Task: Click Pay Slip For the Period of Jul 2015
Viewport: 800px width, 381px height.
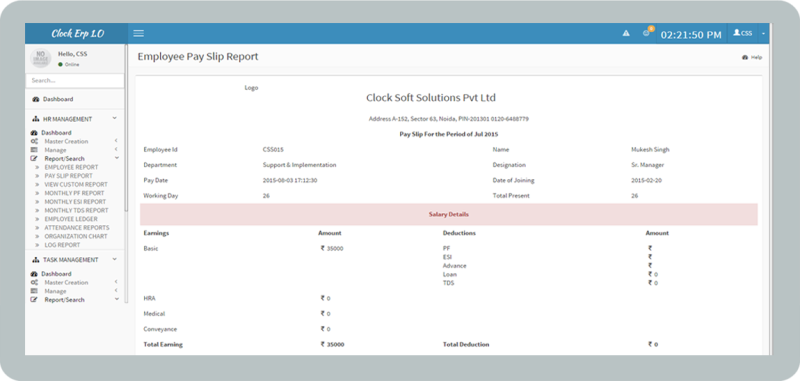Action: click(448, 134)
